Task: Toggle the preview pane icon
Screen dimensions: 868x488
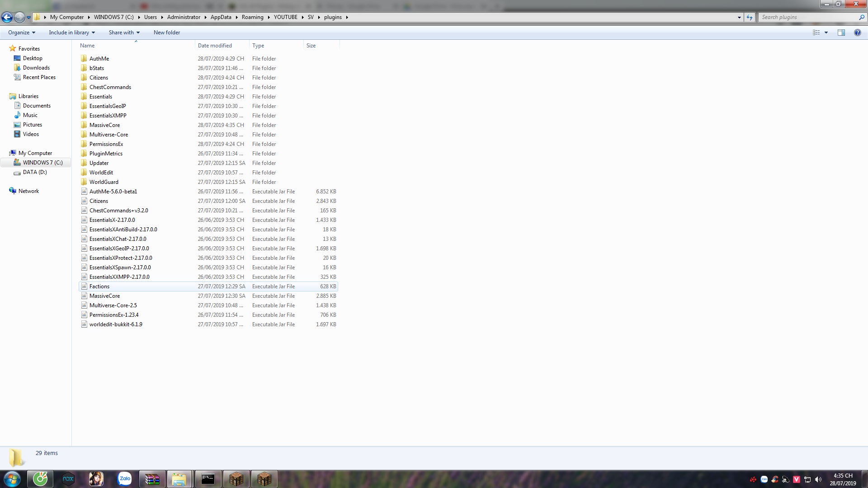Action: pyautogui.click(x=841, y=33)
